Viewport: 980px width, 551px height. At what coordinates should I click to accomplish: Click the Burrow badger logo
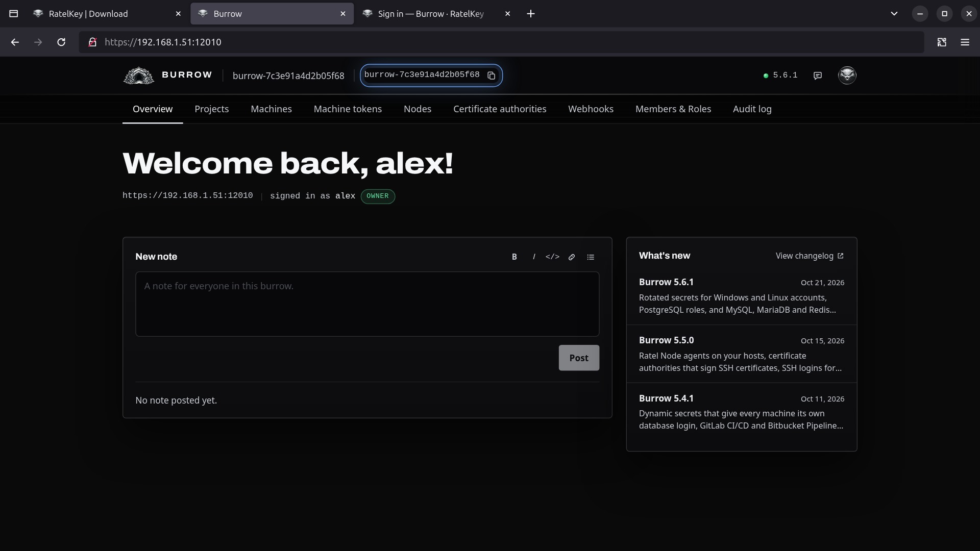[138, 76]
